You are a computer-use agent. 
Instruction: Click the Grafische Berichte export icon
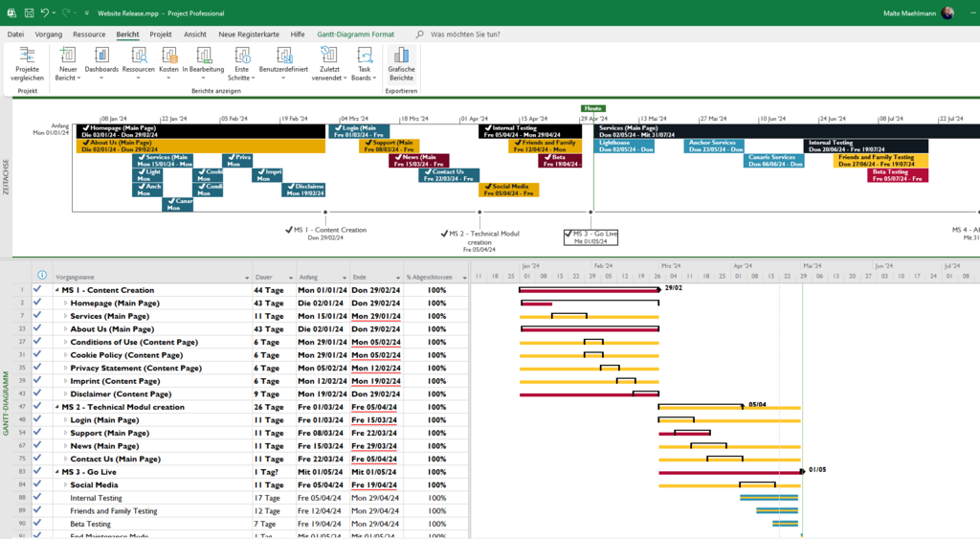coord(401,63)
